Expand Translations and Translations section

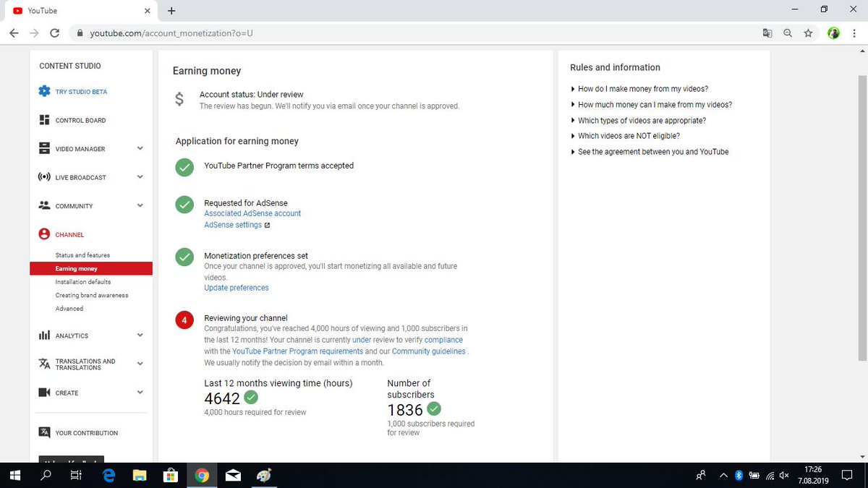140,363
